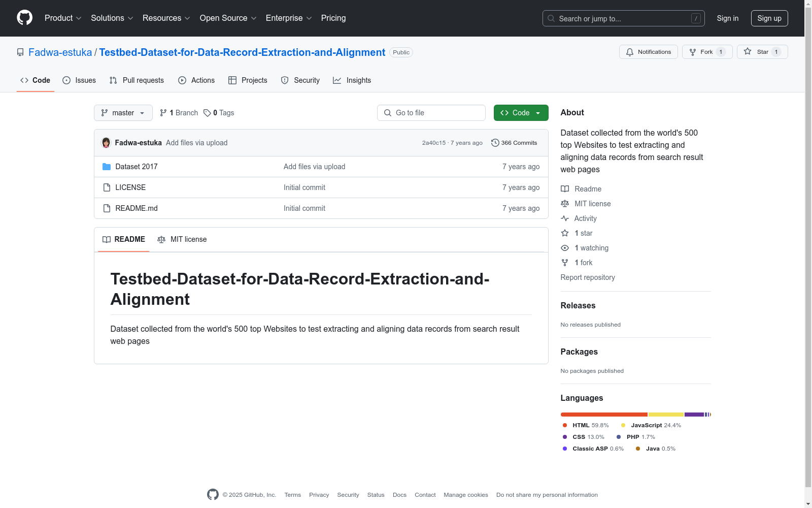
Task: Select the MIT license tab above README
Action: tap(182, 239)
